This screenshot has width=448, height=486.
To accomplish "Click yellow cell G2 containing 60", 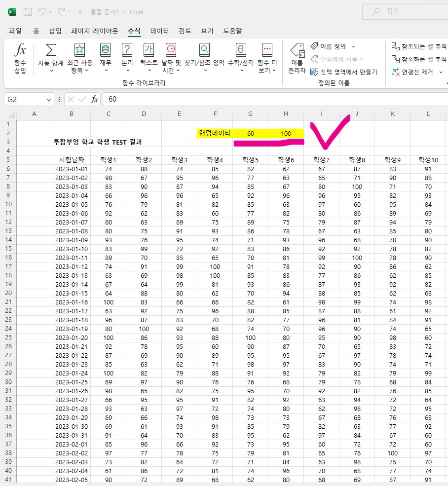I will tap(250, 133).
